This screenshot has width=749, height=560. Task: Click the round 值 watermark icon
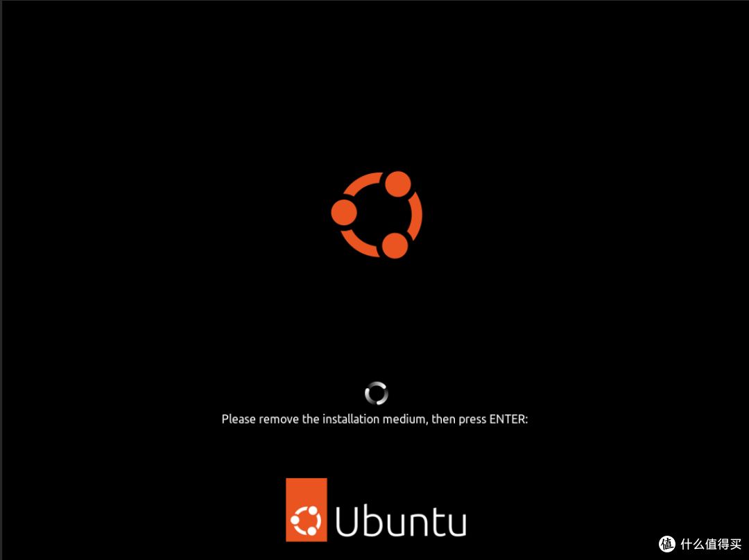click(667, 544)
